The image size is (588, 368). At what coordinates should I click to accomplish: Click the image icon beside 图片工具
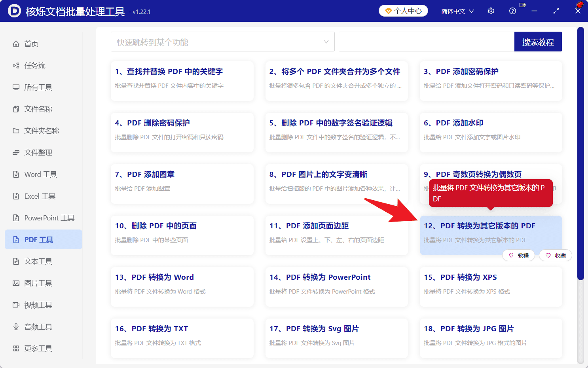pos(16,283)
